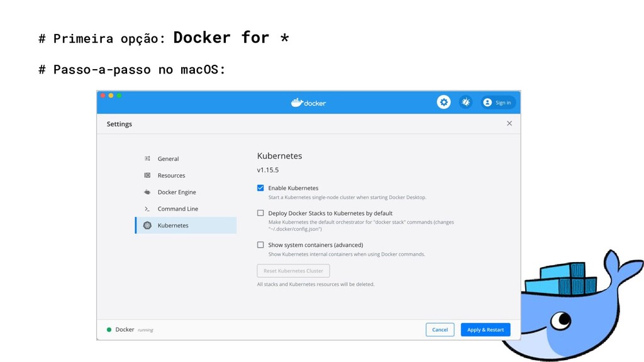Uncheck Enable Kubernetes checkbox

coord(260,188)
